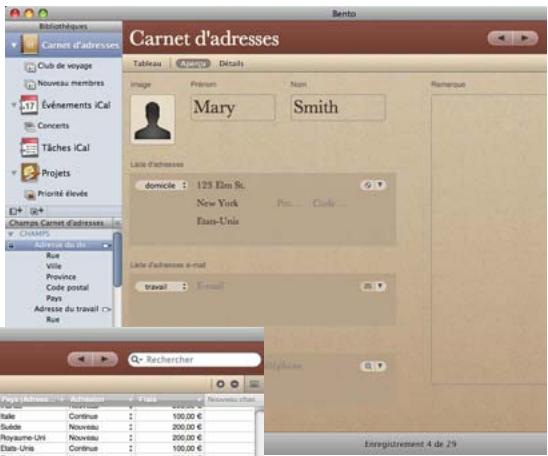Image resolution: width=548 pixels, height=456 pixels.
Task: Click the Rechercher search field
Action: click(x=195, y=360)
